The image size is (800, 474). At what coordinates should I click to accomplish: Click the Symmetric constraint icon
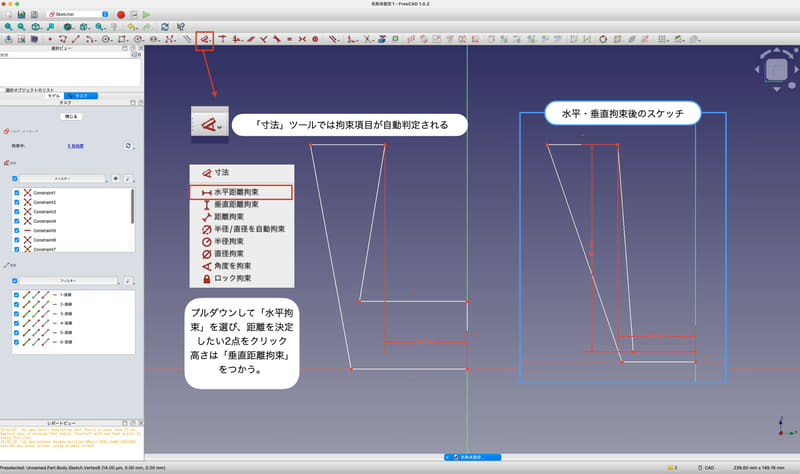(302, 39)
